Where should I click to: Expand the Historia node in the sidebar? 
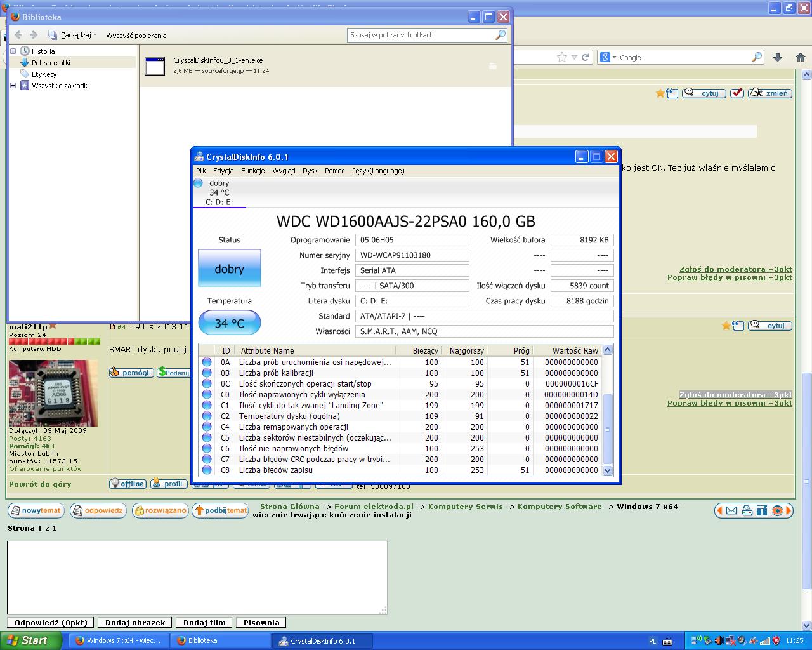click(x=13, y=51)
